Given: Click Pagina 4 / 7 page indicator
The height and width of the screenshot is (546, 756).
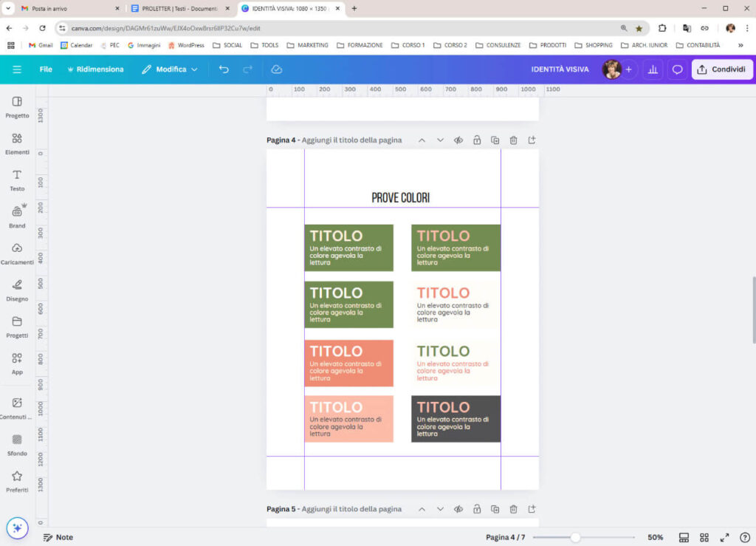Looking at the screenshot, I should 505,537.
